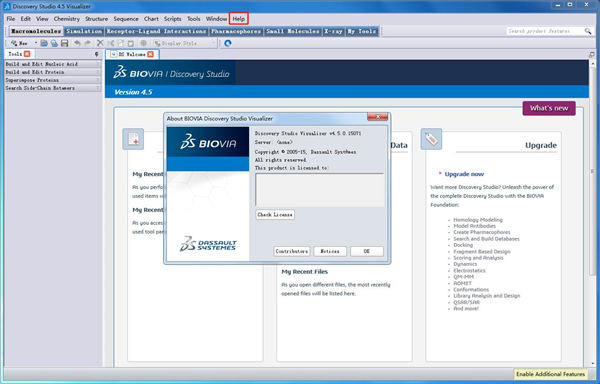Click the ADMET list item
600x384 pixels.
click(x=462, y=283)
